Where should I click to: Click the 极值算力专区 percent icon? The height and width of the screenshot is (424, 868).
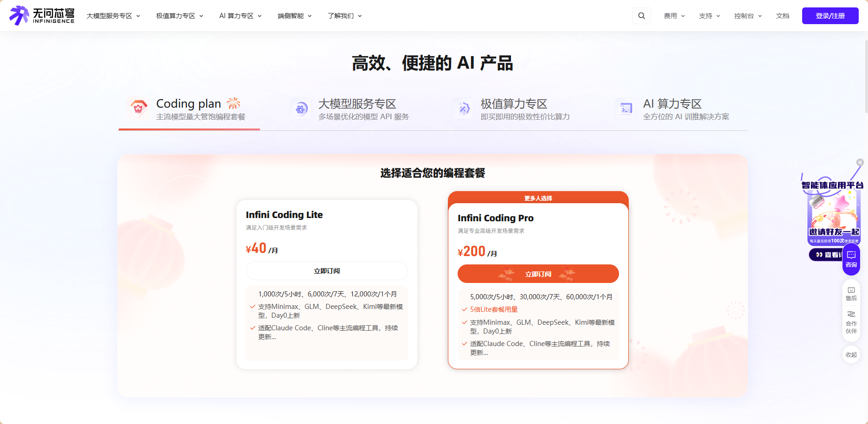pos(464,109)
